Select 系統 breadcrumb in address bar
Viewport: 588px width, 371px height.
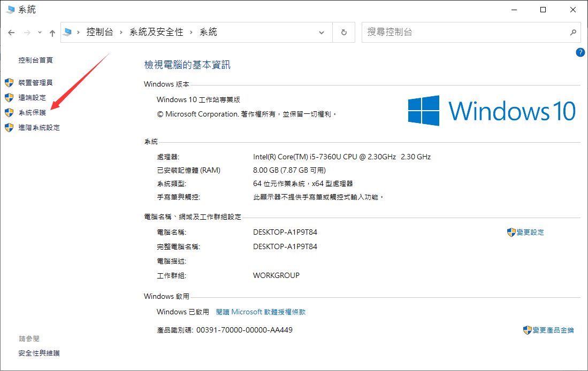(x=208, y=32)
